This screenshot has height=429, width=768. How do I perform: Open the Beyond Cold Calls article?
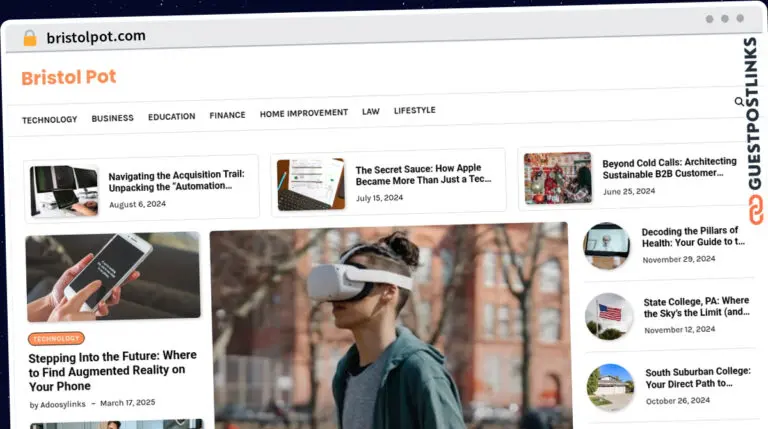tap(668, 168)
